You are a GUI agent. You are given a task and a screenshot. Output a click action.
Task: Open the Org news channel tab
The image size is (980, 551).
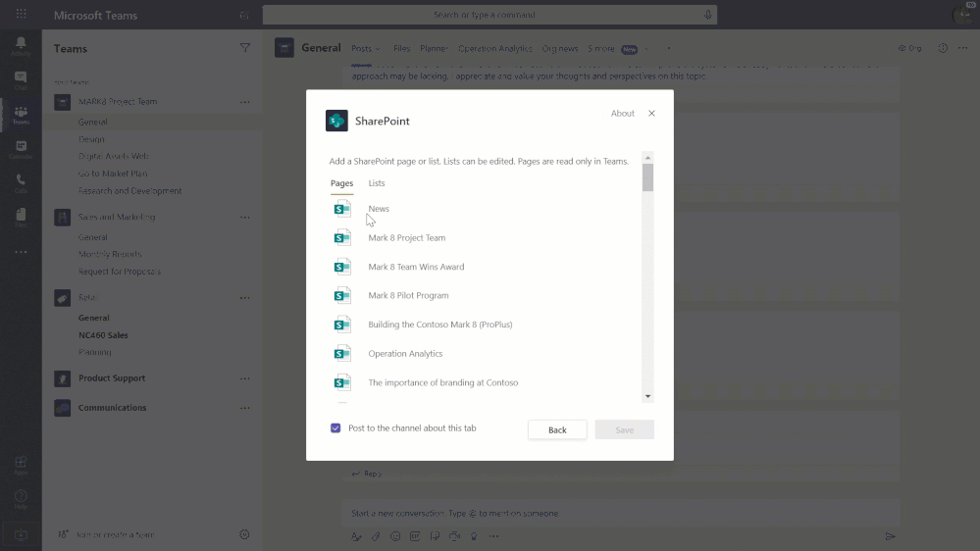click(x=560, y=48)
